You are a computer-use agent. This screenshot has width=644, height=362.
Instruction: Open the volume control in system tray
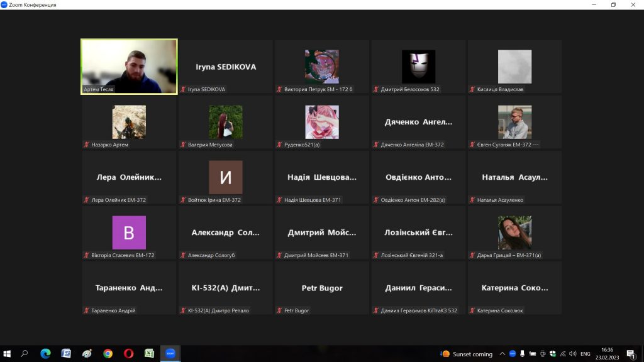click(x=573, y=354)
